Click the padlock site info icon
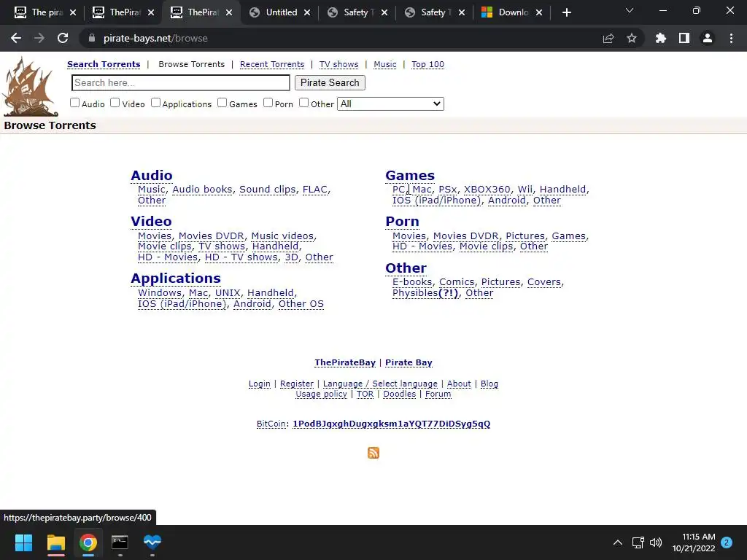The image size is (747, 560). point(92,38)
